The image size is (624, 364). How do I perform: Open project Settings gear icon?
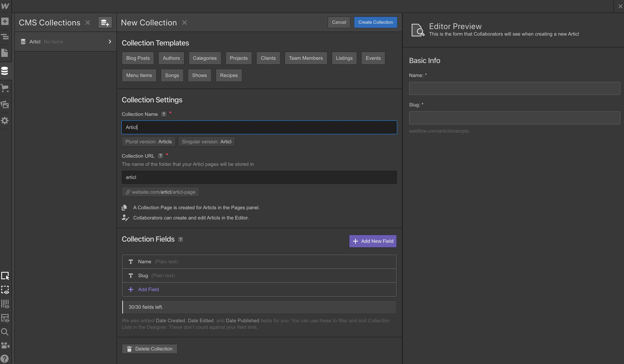[5, 121]
